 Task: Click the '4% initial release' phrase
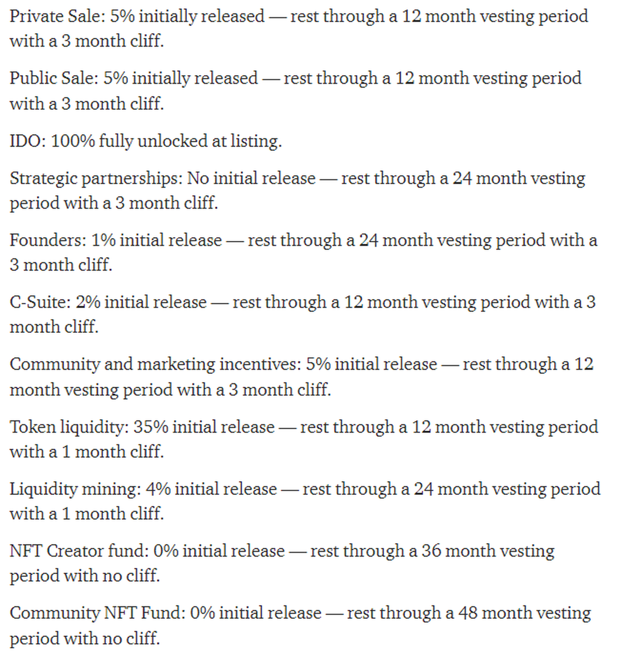[211, 489]
